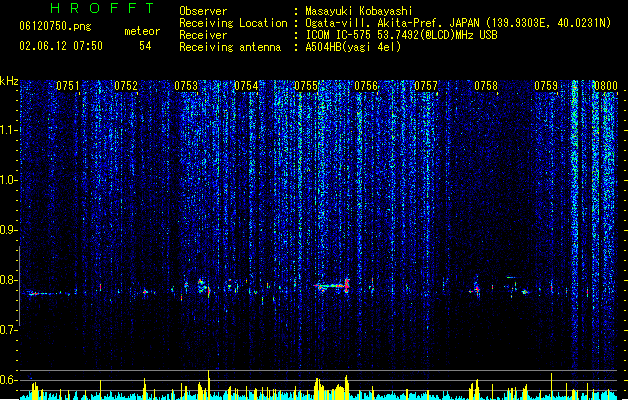Click the Receiving antenna field label
This screenshot has height=400, width=629.
(x=230, y=47)
